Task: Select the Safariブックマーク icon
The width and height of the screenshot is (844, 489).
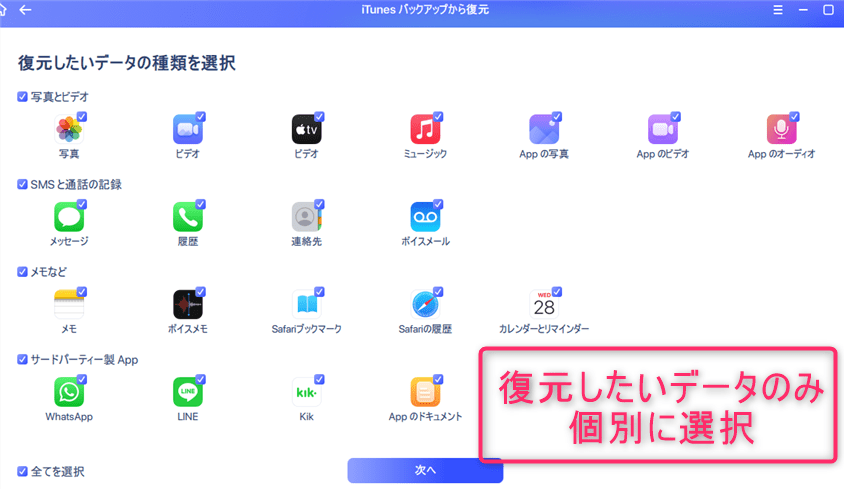Action: (306, 304)
